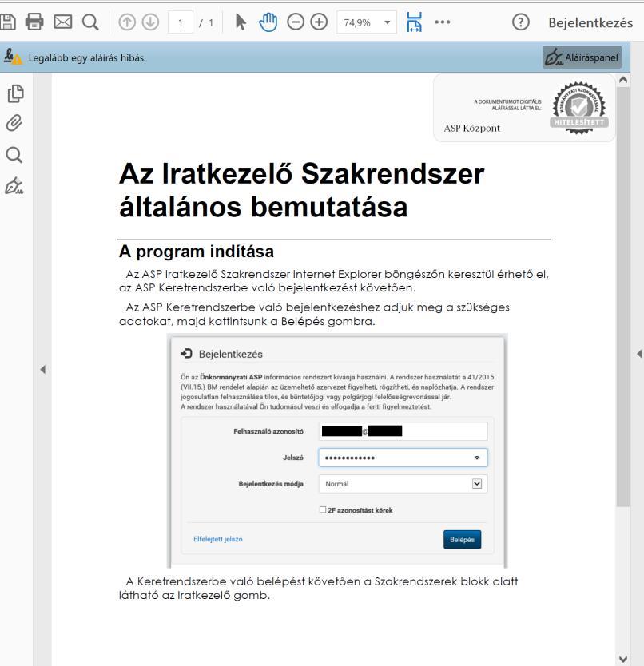
Task: Open the signatures pen panel in sidebar
Action: [14, 186]
